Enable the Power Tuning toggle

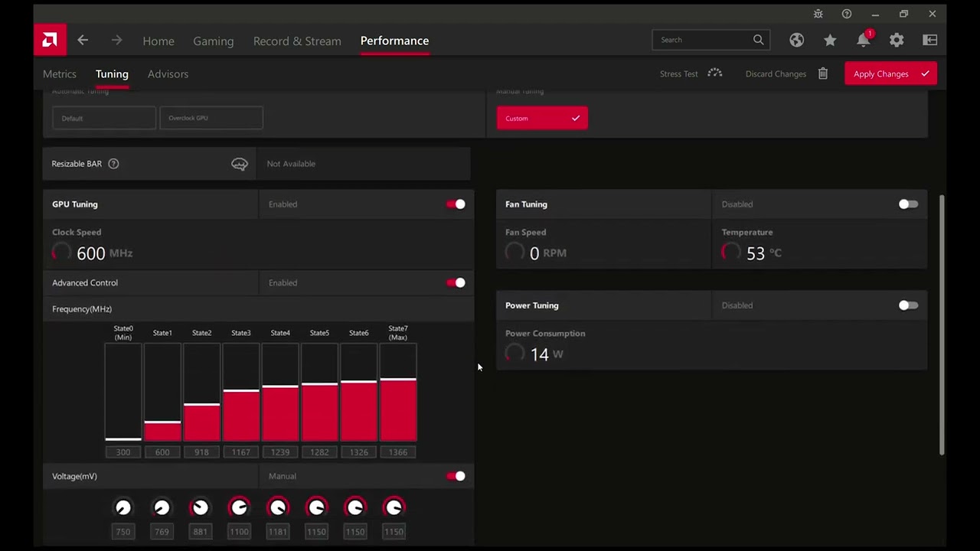[x=908, y=305]
